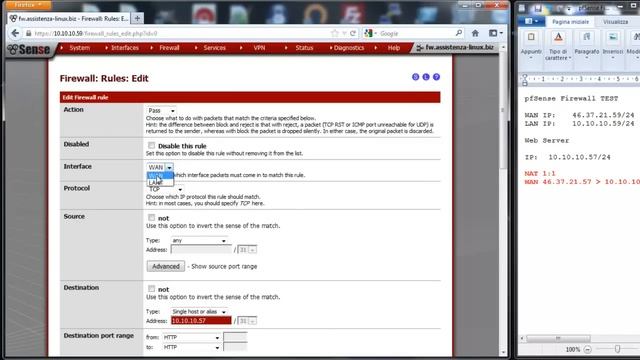The width and height of the screenshot is (640, 360).
Task: Open a new browser tab
Action: click(138, 18)
